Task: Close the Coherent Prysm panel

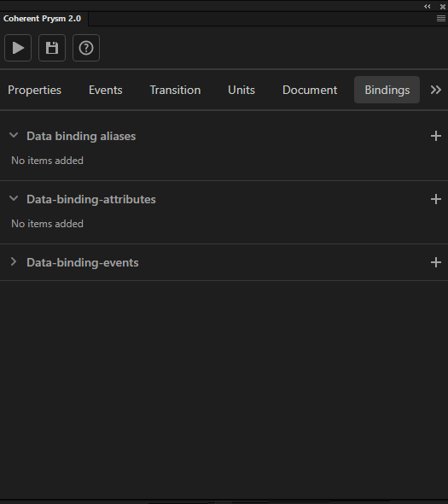Action: tap(443, 7)
